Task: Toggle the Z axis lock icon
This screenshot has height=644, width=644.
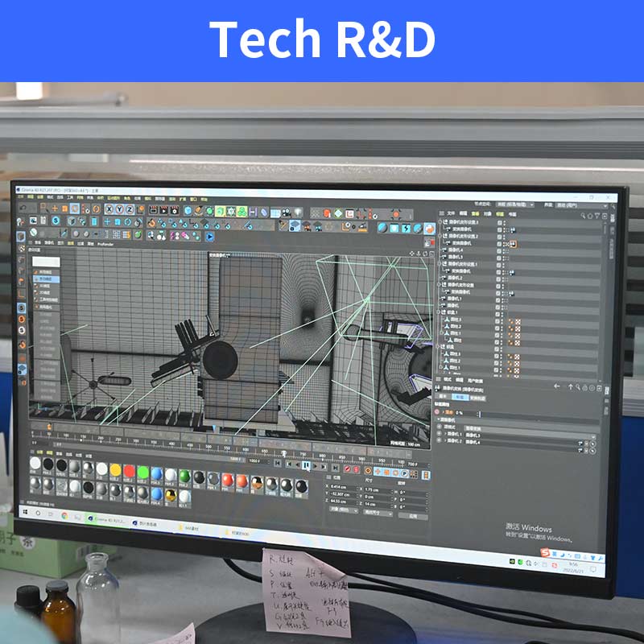Action: coord(130,210)
